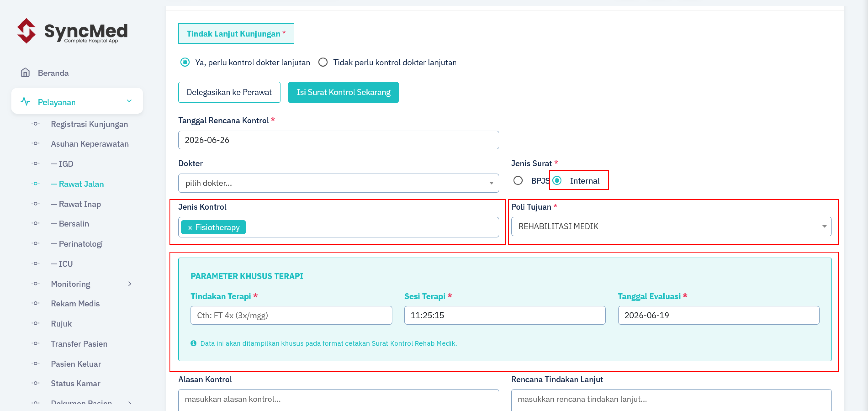This screenshot has width=868, height=411.
Task: Click "Delegasikan ke Perawat" button
Action: click(x=229, y=92)
